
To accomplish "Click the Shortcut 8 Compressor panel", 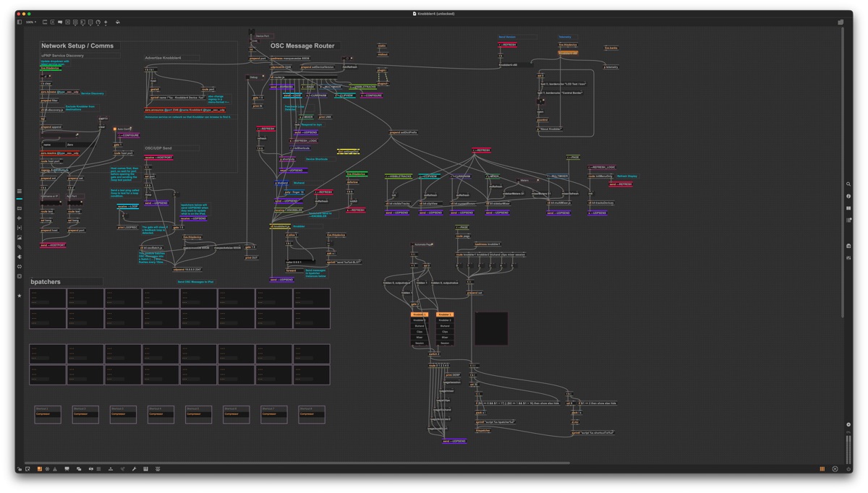I will (311, 414).
